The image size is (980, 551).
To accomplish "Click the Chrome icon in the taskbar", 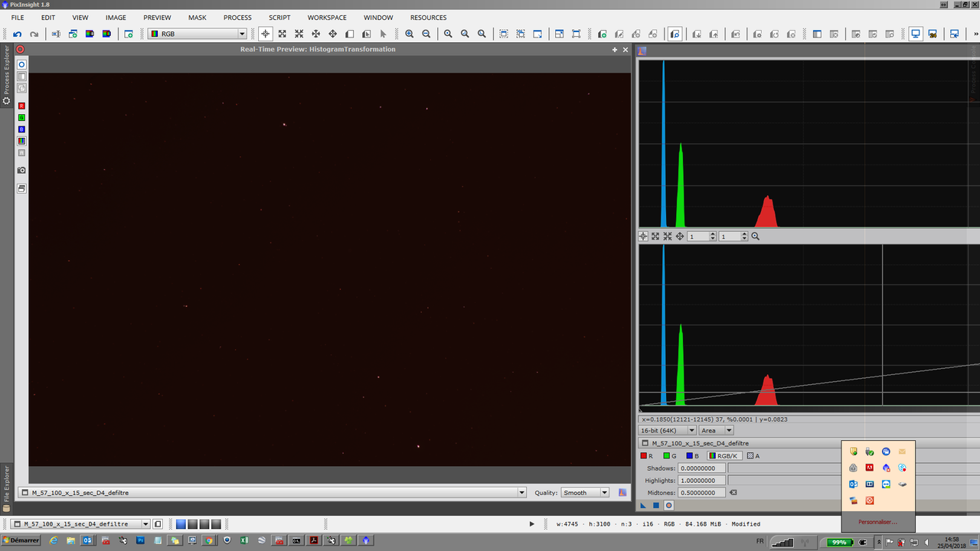I will pyautogui.click(x=209, y=540).
